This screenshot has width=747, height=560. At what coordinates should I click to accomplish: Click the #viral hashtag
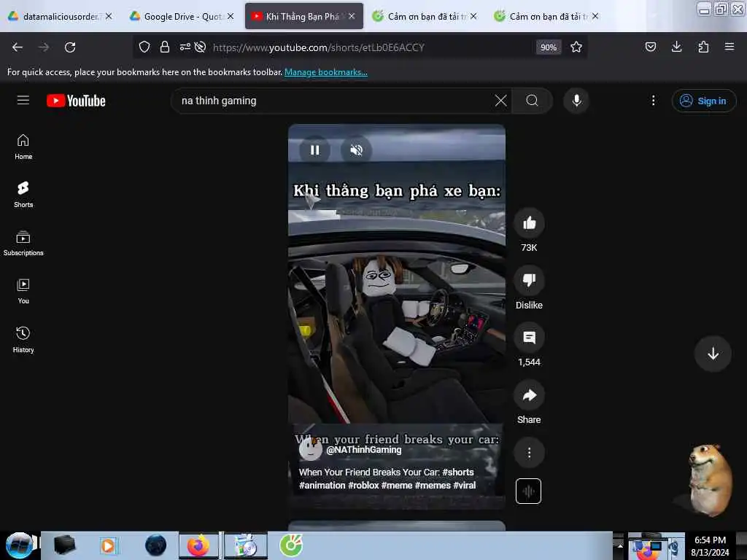tap(464, 485)
